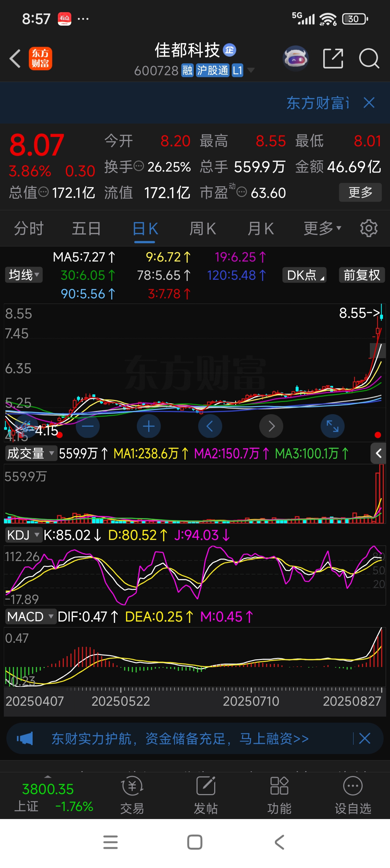Tap the DEA:0.25 MACD value
Image resolution: width=390 pixels, height=868 pixels.
pos(159,617)
